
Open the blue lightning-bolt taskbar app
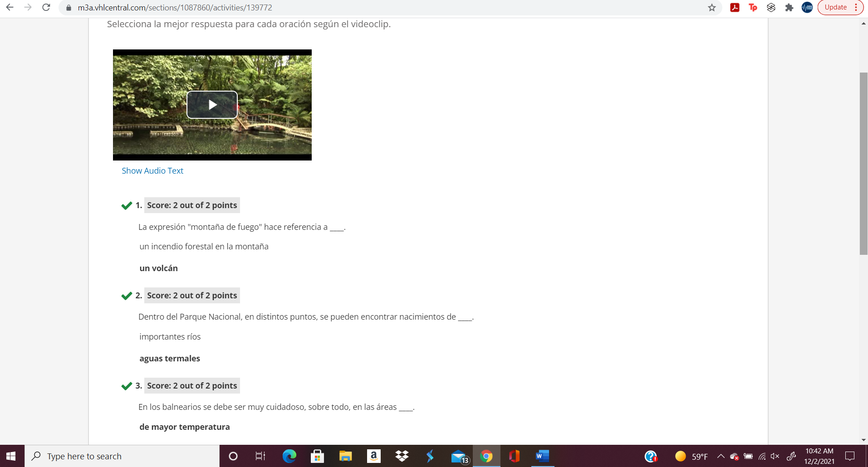click(x=430, y=456)
